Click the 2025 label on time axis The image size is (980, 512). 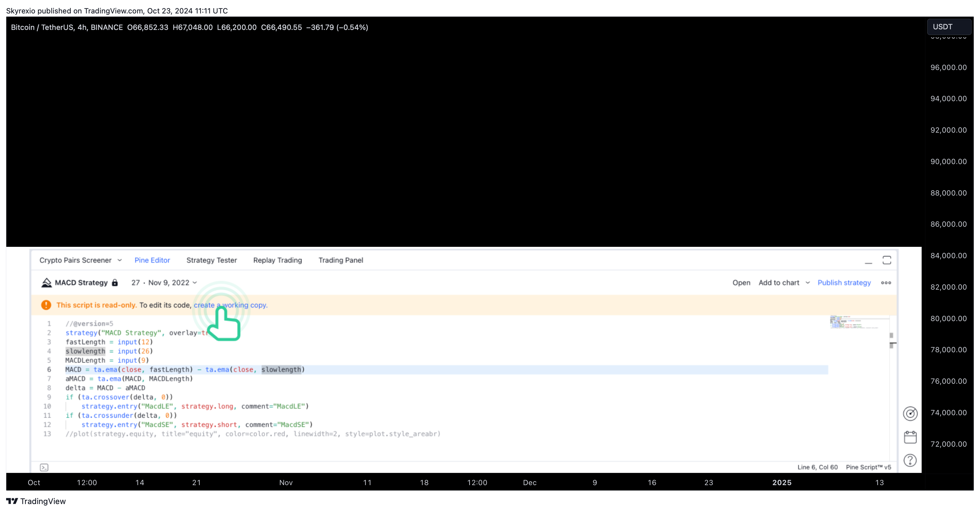[x=782, y=483]
